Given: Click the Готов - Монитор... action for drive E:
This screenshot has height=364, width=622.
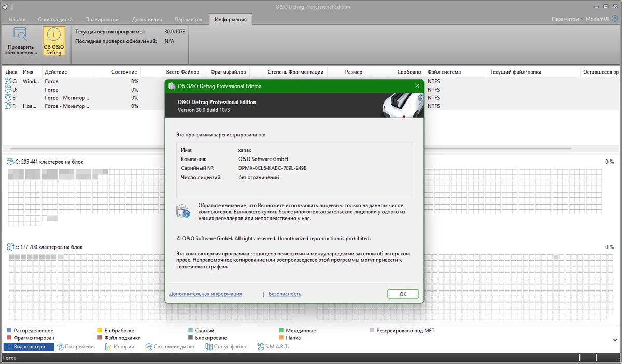Looking at the screenshot, I should coord(67,97).
